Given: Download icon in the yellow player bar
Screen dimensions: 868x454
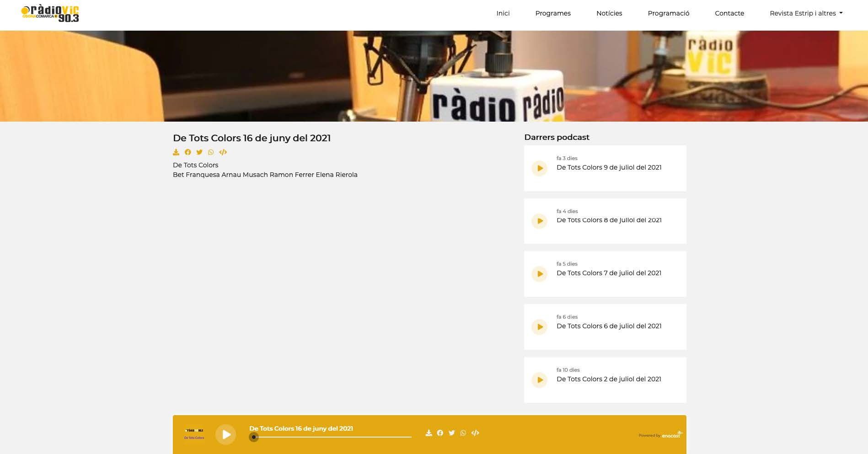Looking at the screenshot, I should [429, 433].
